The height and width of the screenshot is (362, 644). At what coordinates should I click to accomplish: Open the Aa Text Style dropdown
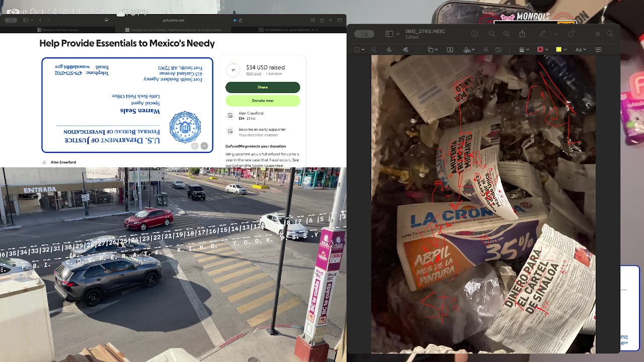580,49
